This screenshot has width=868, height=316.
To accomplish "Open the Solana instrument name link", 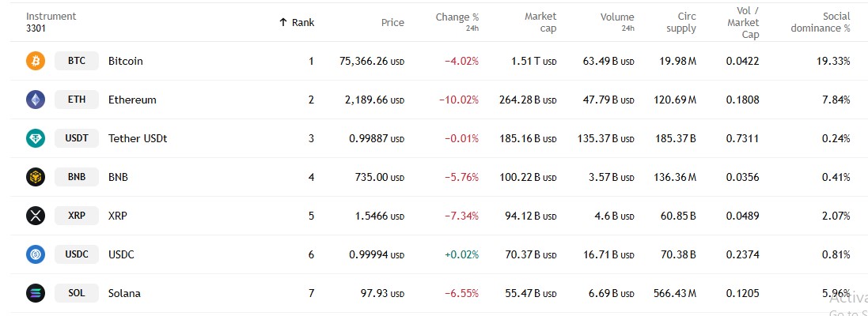I will tap(124, 293).
